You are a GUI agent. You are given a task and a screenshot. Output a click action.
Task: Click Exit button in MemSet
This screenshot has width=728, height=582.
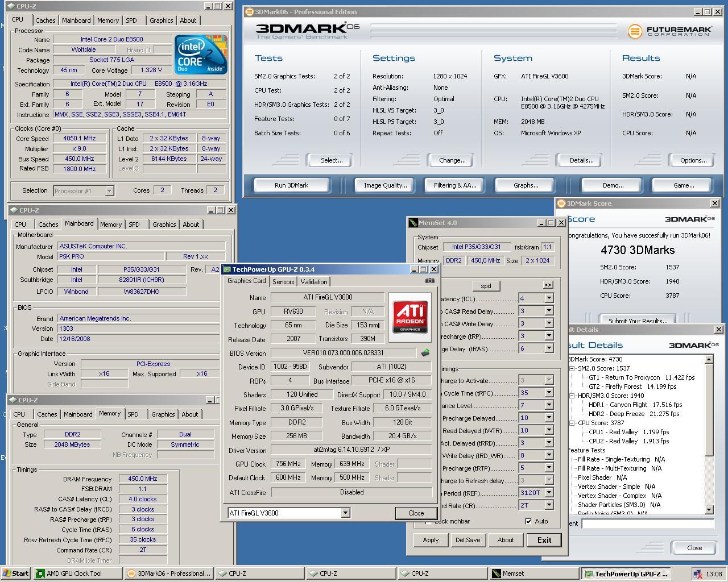click(x=544, y=540)
